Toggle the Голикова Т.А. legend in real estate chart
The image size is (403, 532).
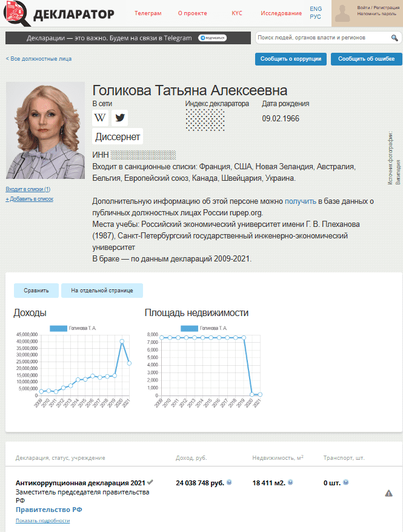[204, 328]
